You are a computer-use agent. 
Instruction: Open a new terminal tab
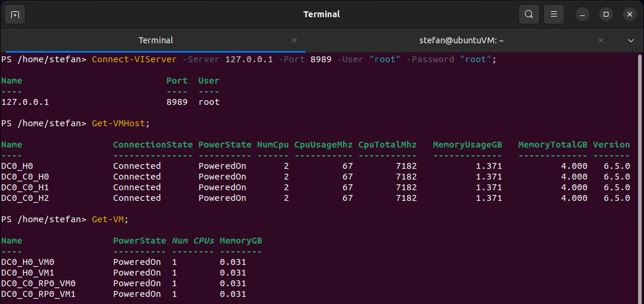(x=15, y=14)
